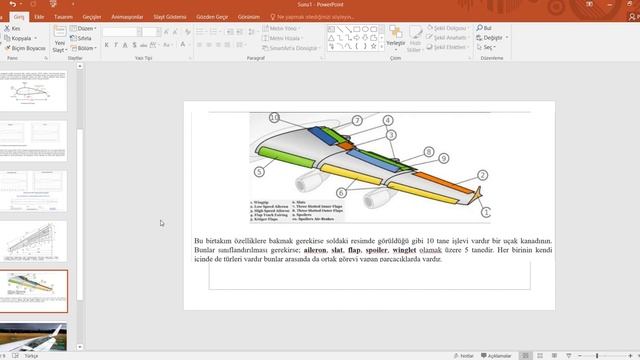Screen dimensions: 640x360
Task: Open the Animasyonlar tab
Action: coord(127,17)
